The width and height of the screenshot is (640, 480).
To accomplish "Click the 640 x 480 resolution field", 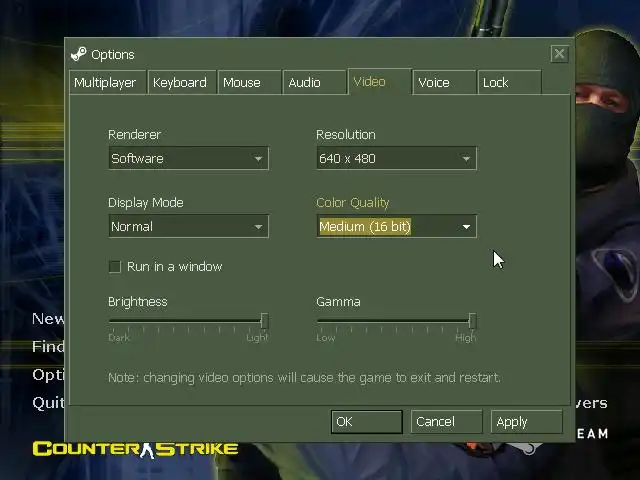I will (x=396, y=158).
